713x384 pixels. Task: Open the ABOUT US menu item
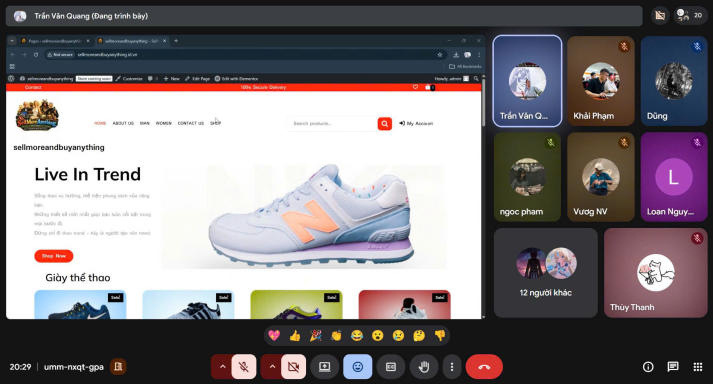pyautogui.click(x=123, y=123)
